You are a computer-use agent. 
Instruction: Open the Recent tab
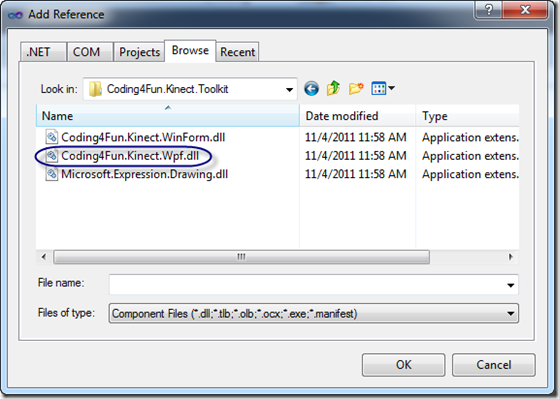click(237, 52)
